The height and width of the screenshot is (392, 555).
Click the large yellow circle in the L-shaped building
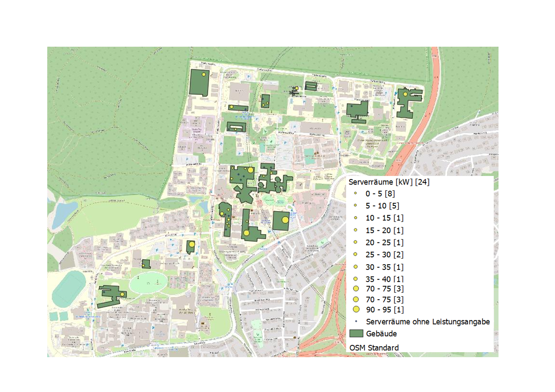[x=246, y=233]
